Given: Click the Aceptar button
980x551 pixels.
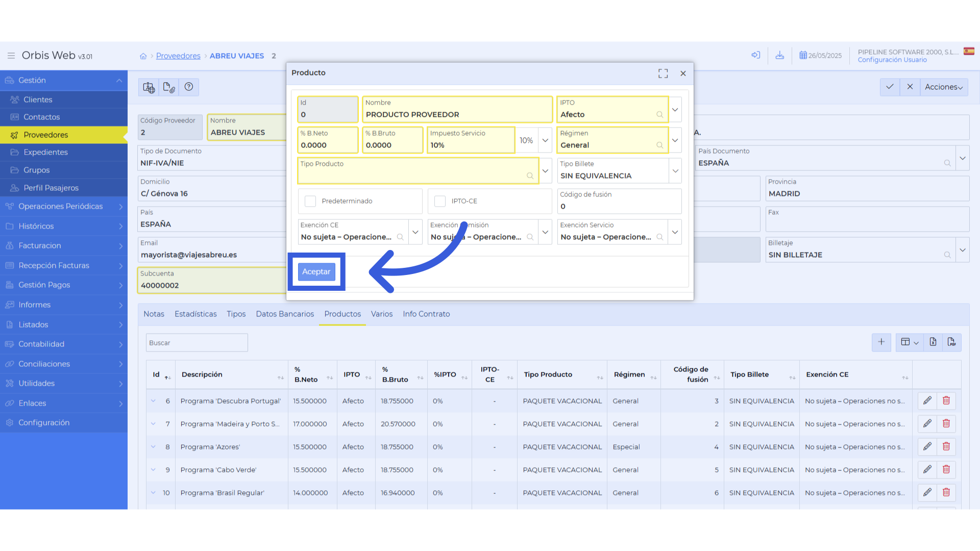Looking at the screenshot, I should 316,271.
